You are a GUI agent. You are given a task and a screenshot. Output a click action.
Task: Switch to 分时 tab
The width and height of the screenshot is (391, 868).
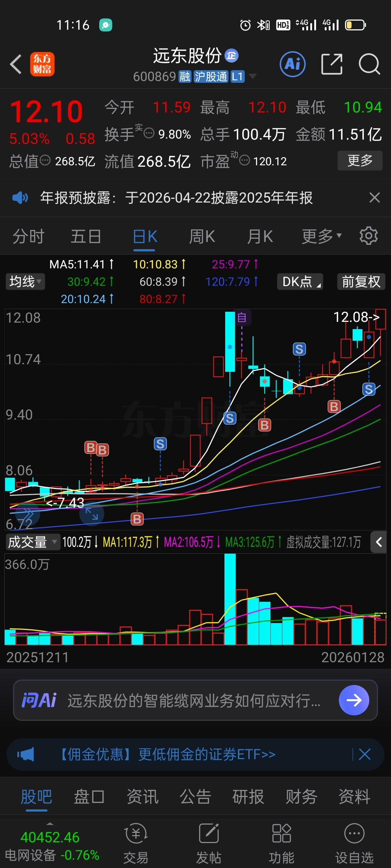click(29, 237)
